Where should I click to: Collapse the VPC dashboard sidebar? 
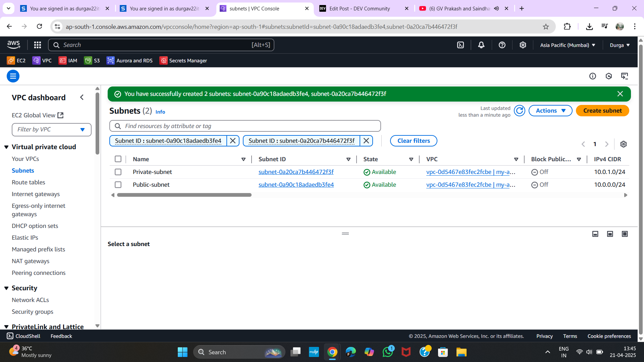point(82,97)
